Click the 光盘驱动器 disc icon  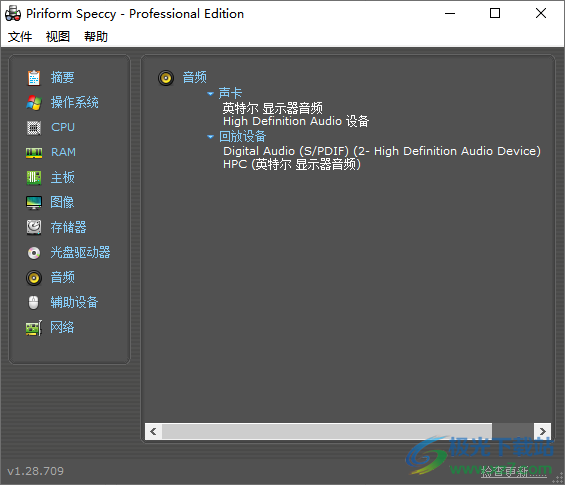pos(34,253)
